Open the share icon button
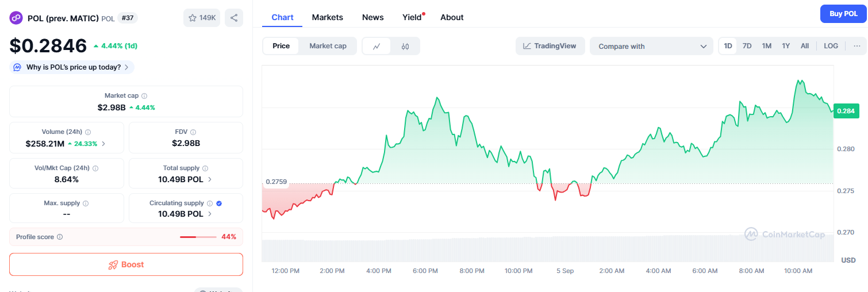Screen dimensions: 868x292 pos(234,18)
